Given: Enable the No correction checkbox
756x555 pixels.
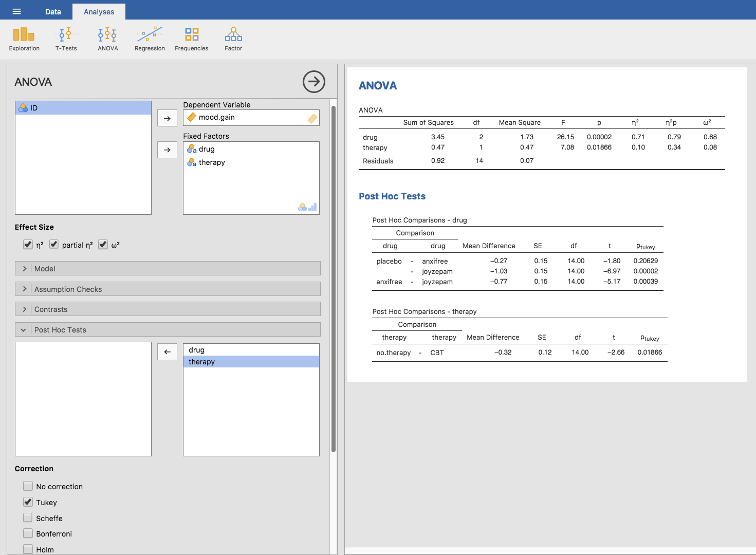Looking at the screenshot, I should (x=28, y=486).
